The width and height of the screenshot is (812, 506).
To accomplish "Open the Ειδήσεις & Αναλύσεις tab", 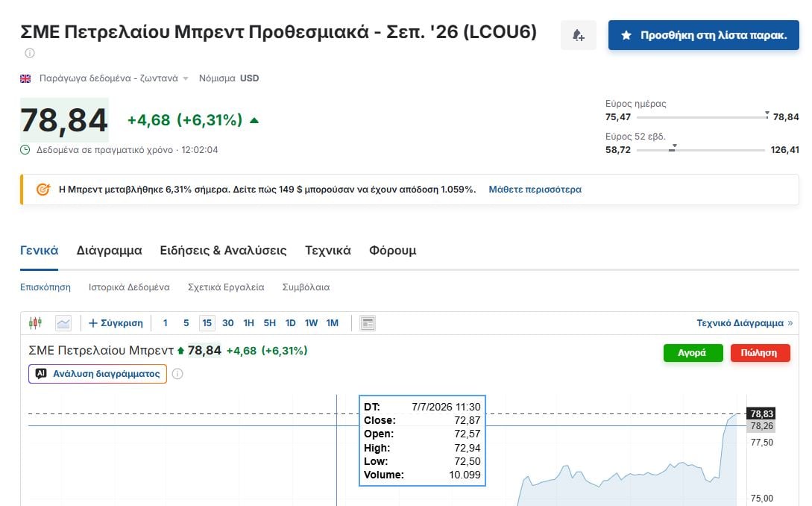I will pyautogui.click(x=223, y=251).
